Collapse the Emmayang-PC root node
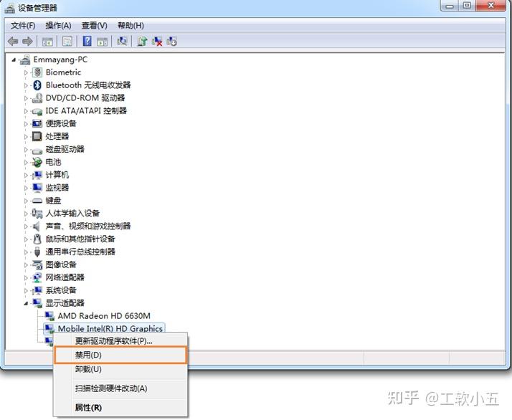Screen dimensions: 512x420 coord(14,59)
